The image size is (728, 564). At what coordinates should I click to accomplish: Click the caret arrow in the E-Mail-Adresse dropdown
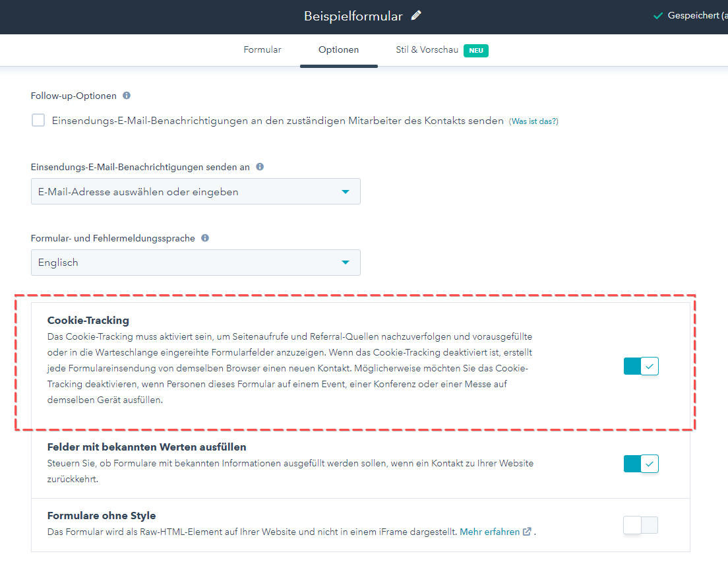point(345,192)
